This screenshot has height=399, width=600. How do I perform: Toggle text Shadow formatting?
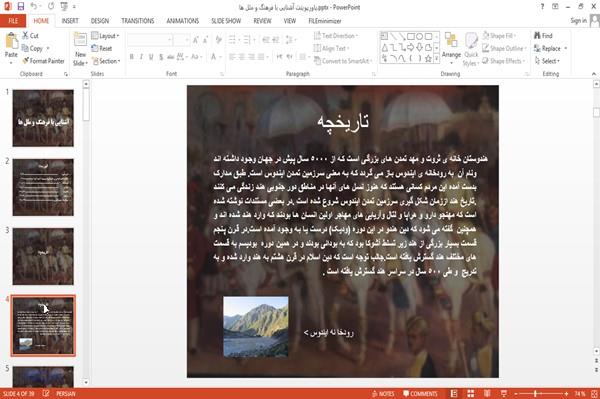click(x=161, y=57)
